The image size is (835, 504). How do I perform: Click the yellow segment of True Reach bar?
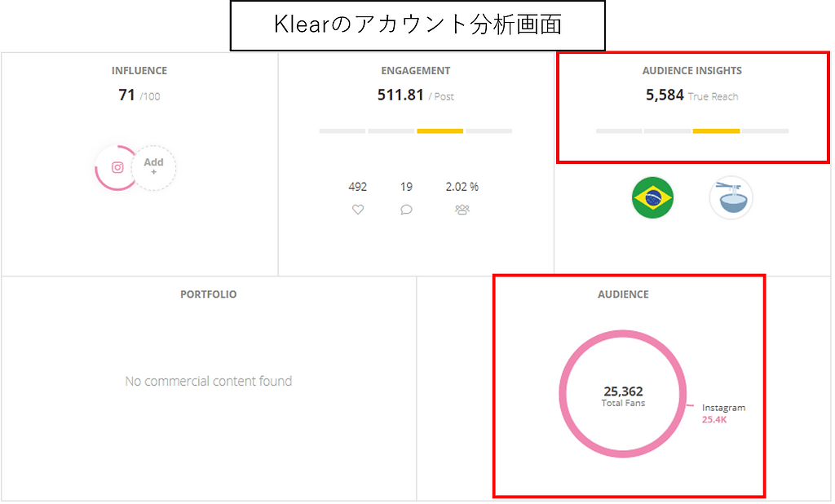(x=716, y=130)
